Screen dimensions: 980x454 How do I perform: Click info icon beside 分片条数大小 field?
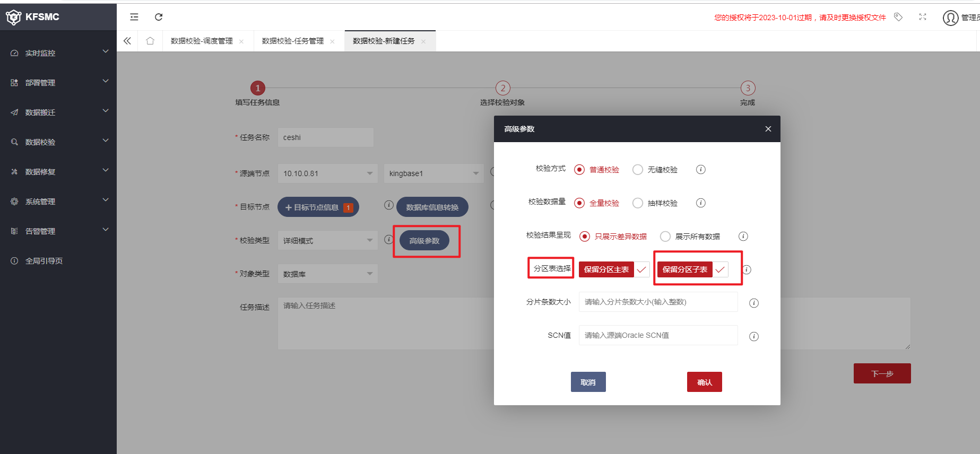tap(753, 303)
